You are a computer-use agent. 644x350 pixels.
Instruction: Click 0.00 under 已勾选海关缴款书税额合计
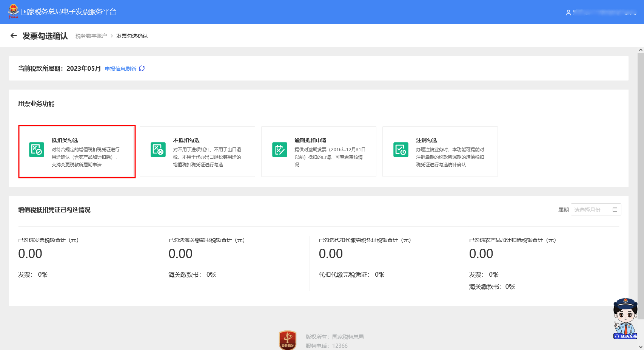[180, 254]
